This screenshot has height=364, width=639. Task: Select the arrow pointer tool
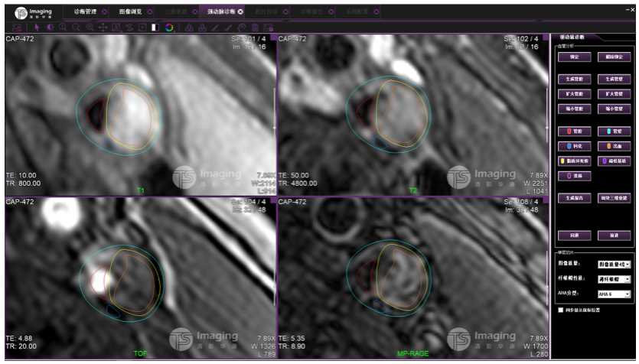[36, 28]
